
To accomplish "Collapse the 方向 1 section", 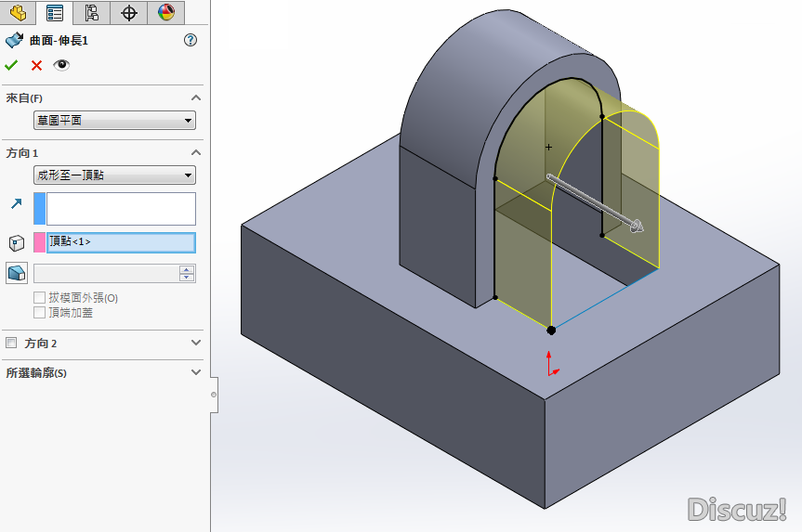I will click(x=195, y=152).
